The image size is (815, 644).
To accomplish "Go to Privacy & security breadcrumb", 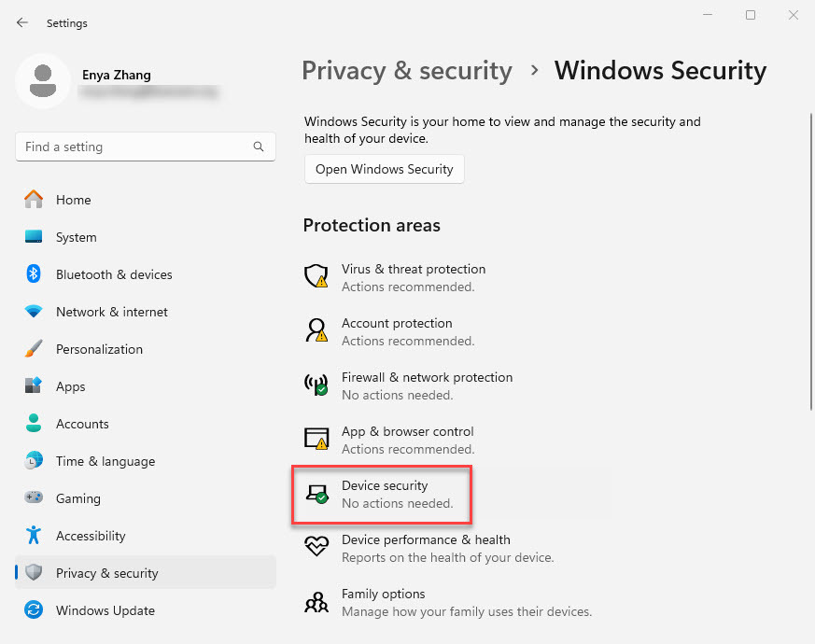I will (407, 71).
